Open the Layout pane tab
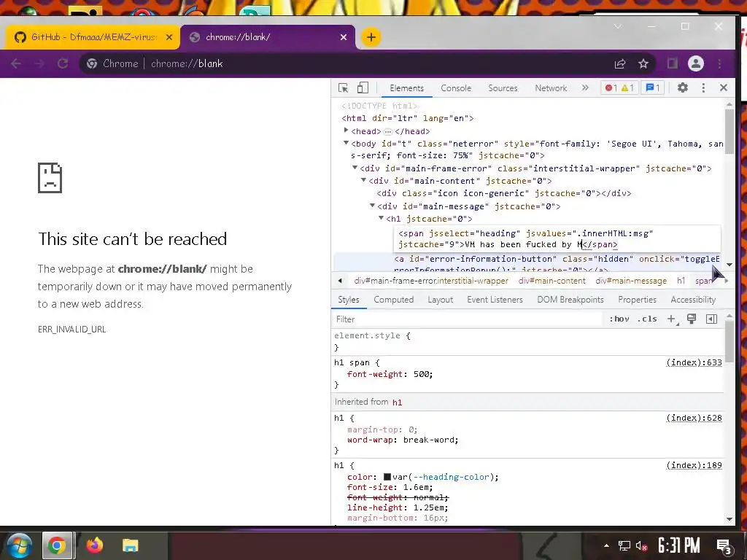747x560 pixels. tap(440, 300)
